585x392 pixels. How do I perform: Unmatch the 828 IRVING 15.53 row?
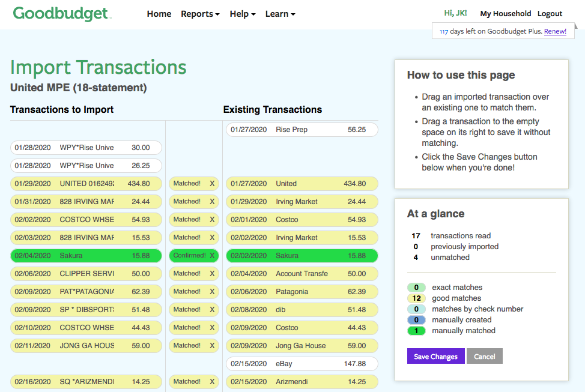pos(212,238)
